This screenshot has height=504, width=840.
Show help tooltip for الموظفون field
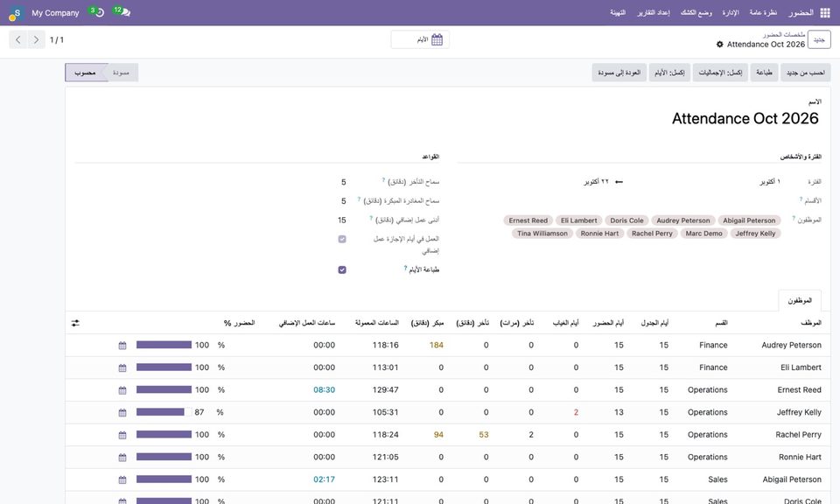tap(794, 218)
